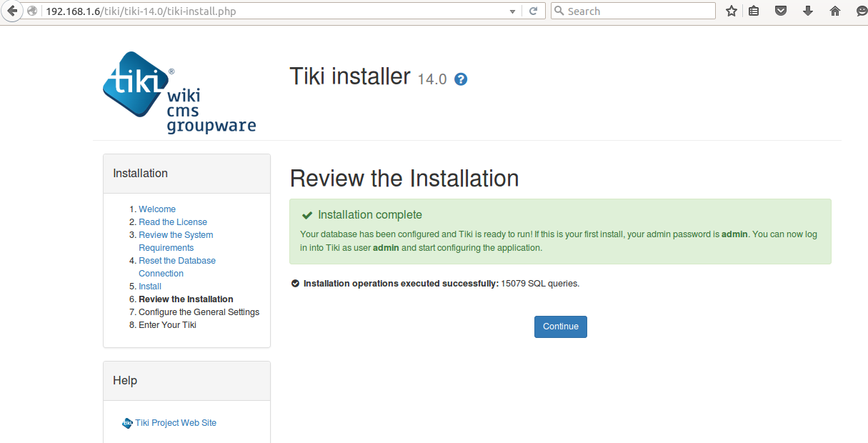Go to Read the License step

[173, 222]
